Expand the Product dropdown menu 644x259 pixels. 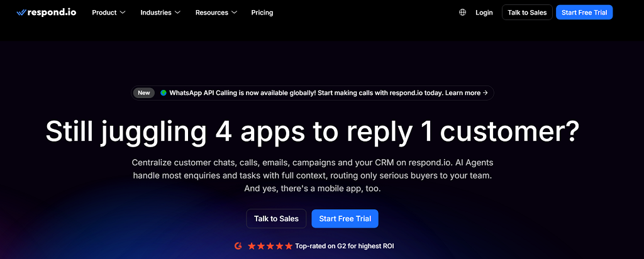(108, 13)
